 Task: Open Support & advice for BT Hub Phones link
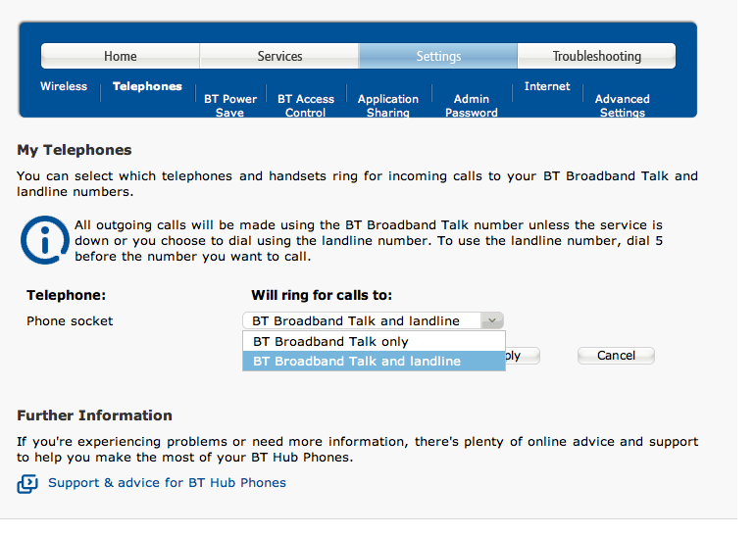coord(167,483)
